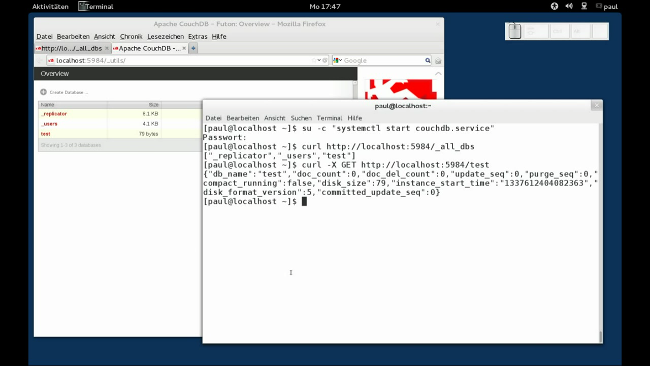Open the accessibility menu icon in top bar
The height and width of the screenshot is (366, 650).
click(554, 6)
